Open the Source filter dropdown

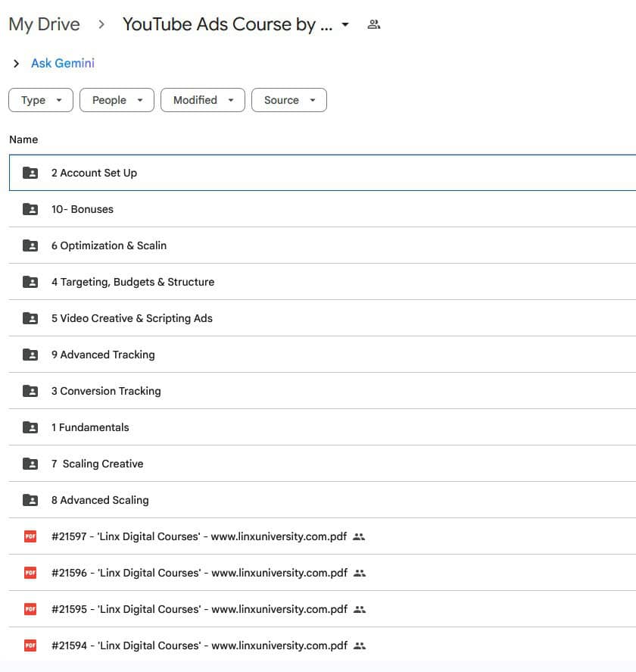(x=288, y=99)
